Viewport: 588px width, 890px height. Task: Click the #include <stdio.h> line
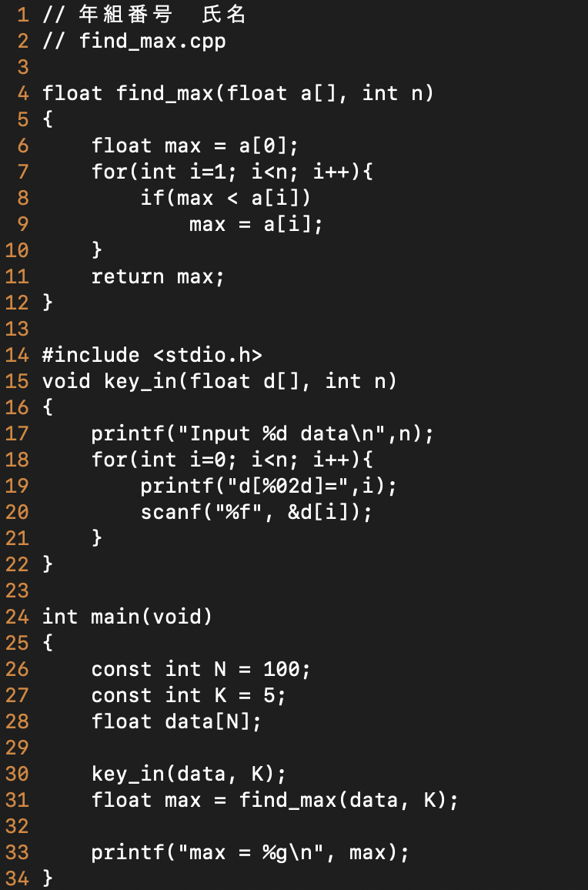pos(152,356)
